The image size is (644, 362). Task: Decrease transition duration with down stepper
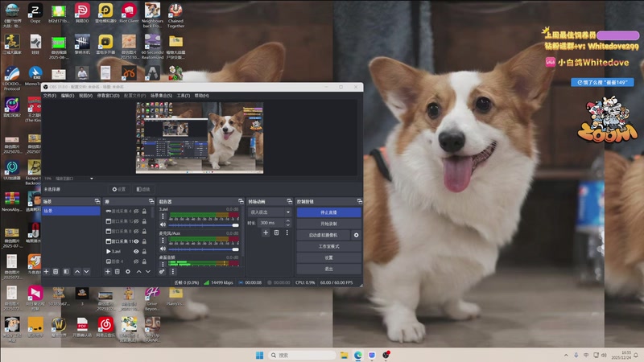288,225
